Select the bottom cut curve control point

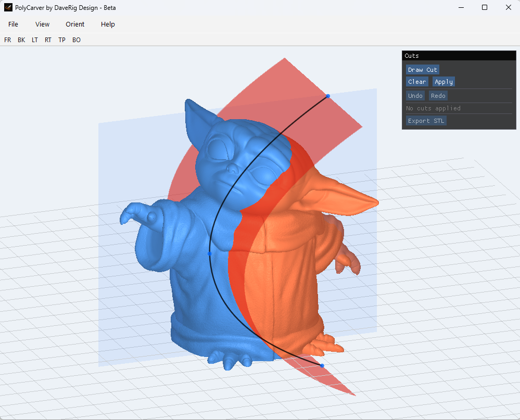click(x=322, y=365)
